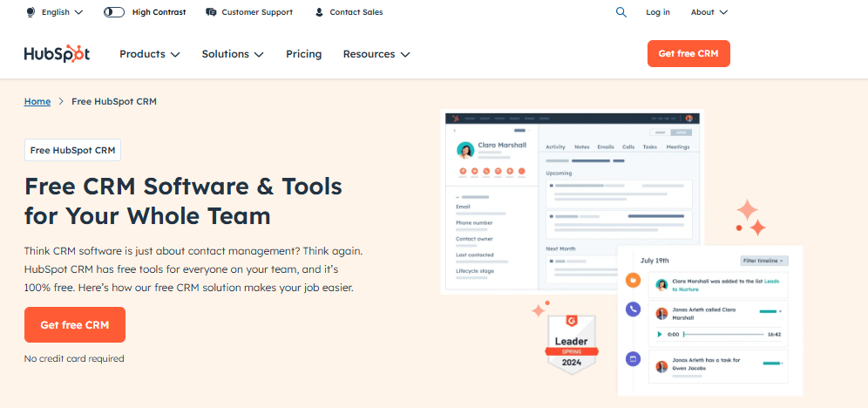This screenshot has width=868, height=408.
Task: Click the Log in link
Action: tap(658, 11)
